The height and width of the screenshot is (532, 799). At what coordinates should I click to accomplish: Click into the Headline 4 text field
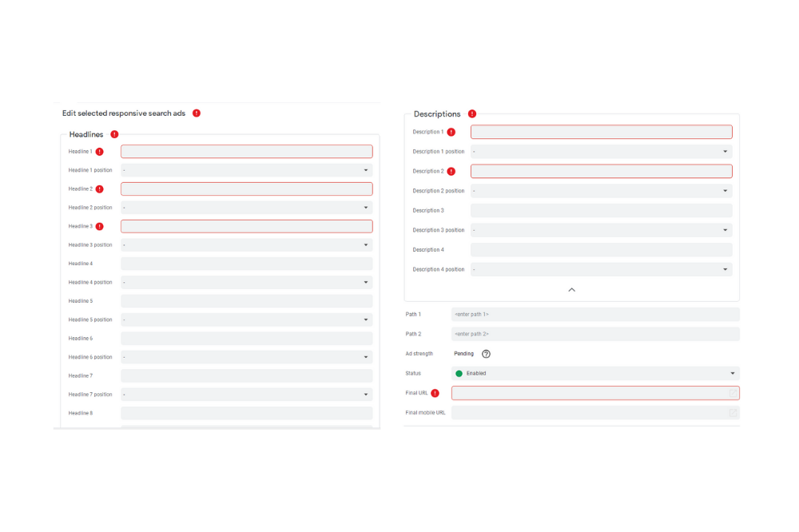[247, 264]
